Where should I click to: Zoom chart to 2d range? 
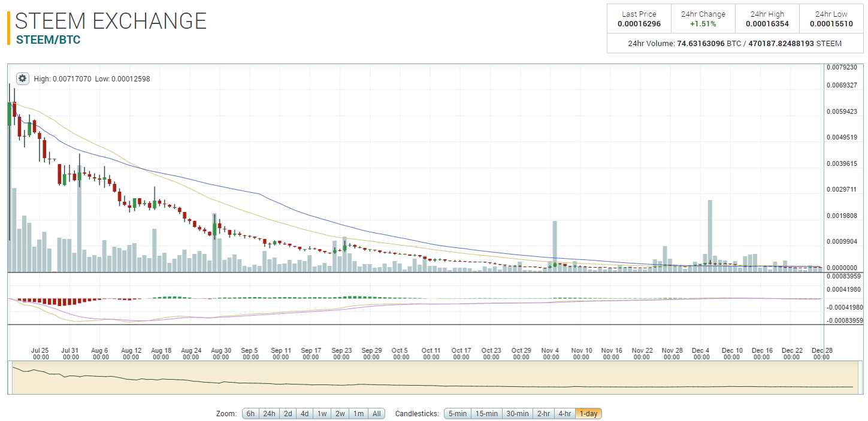(288, 413)
